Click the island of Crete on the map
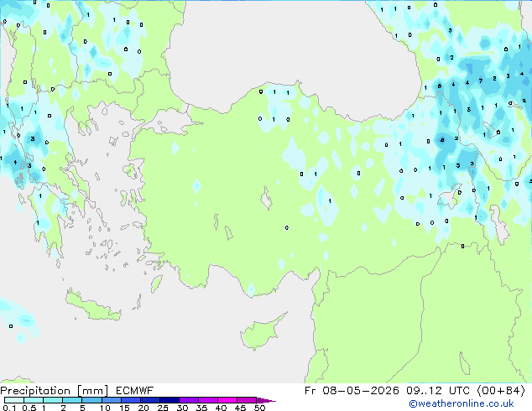 pos(93,305)
